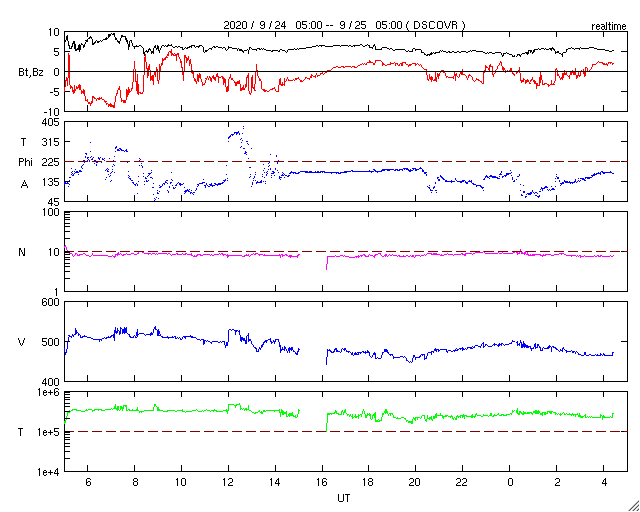This screenshot has height=512, width=640.
Task: Click the '45' tick on the Phi axis
Action: tap(54, 202)
